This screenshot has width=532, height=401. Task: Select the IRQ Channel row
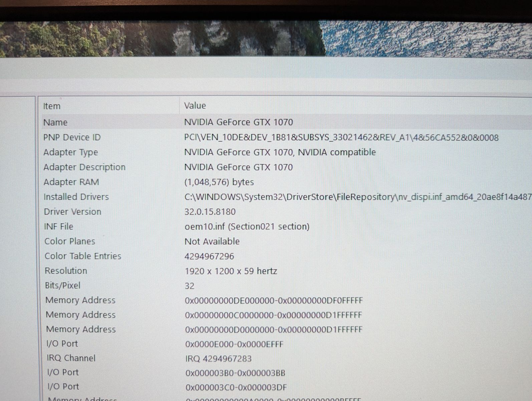point(71,358)
